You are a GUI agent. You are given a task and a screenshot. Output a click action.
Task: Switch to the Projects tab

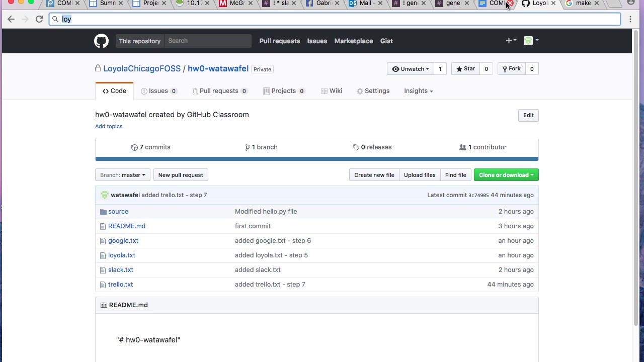click(x=284, y=91)
